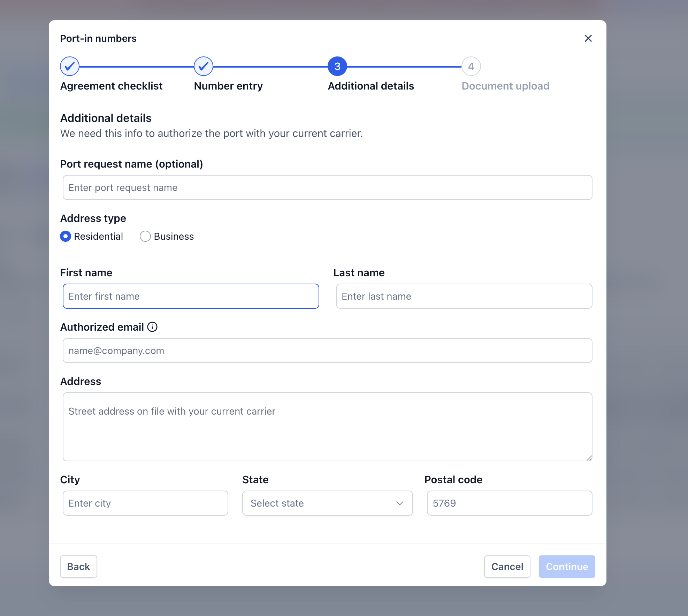Image resolution: width=688 pixels, height=616 pixels.
Task: Click the Cancel button
Action: 507,567
